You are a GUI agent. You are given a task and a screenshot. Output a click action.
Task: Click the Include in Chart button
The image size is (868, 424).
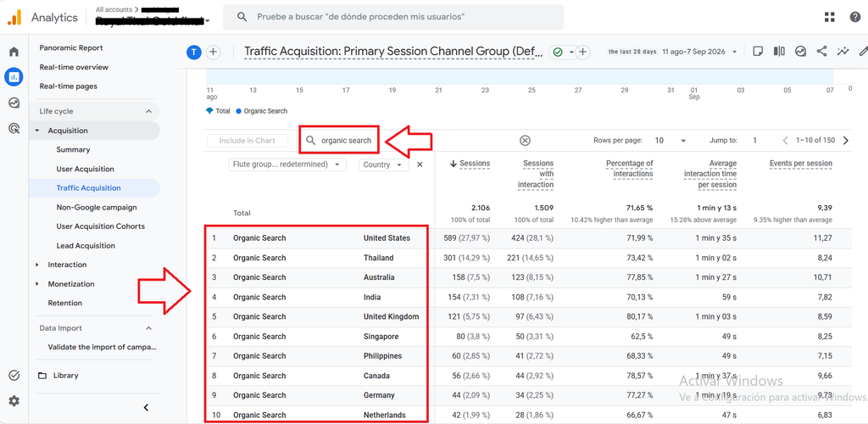(x=248, y=141)
